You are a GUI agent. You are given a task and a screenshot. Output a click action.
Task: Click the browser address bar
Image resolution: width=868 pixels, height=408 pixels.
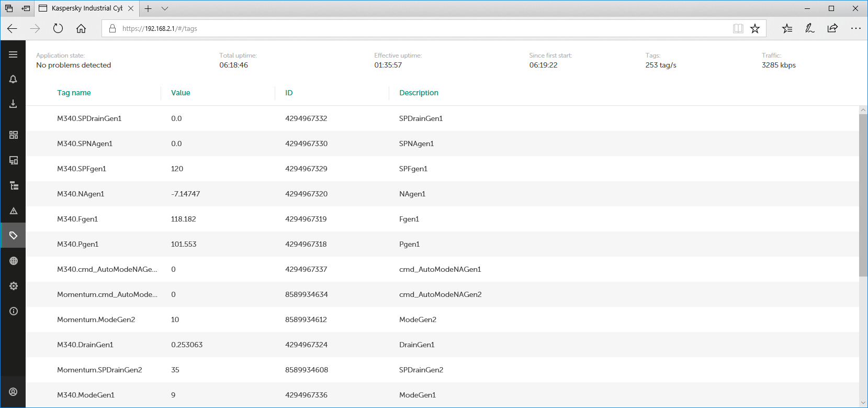pos(419,28)
